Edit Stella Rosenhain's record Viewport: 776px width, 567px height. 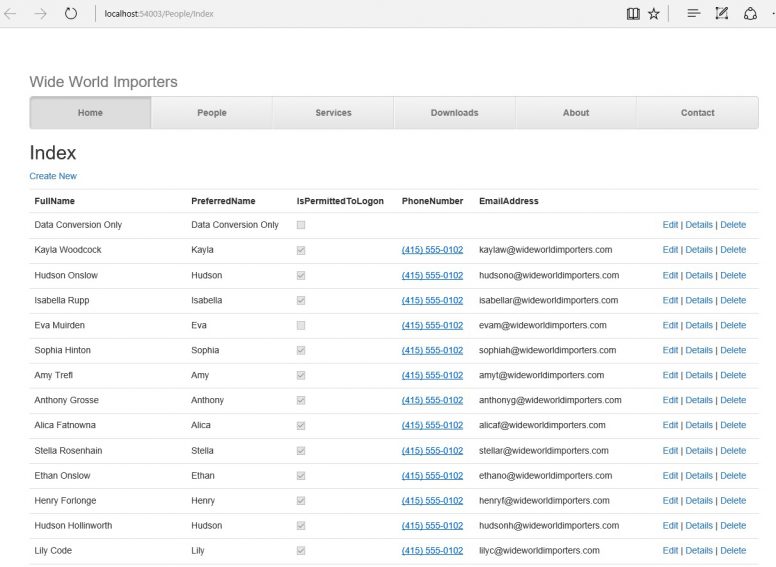[670, 451]
